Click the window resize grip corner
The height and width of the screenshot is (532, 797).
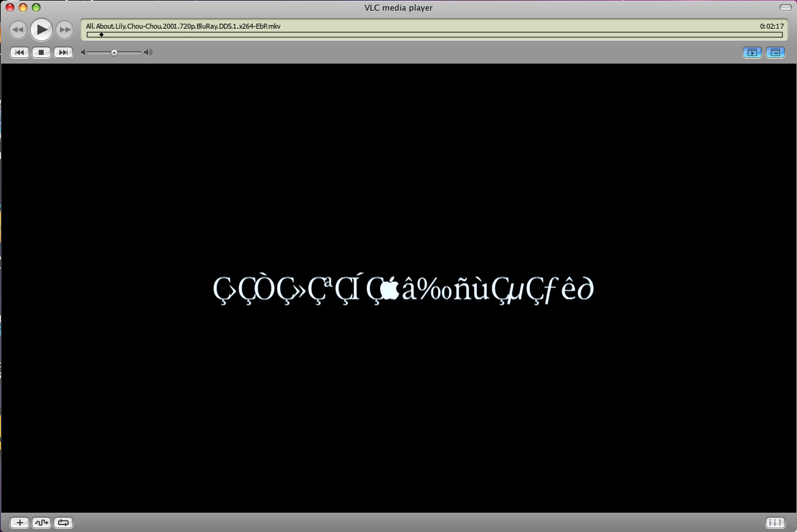791,526
